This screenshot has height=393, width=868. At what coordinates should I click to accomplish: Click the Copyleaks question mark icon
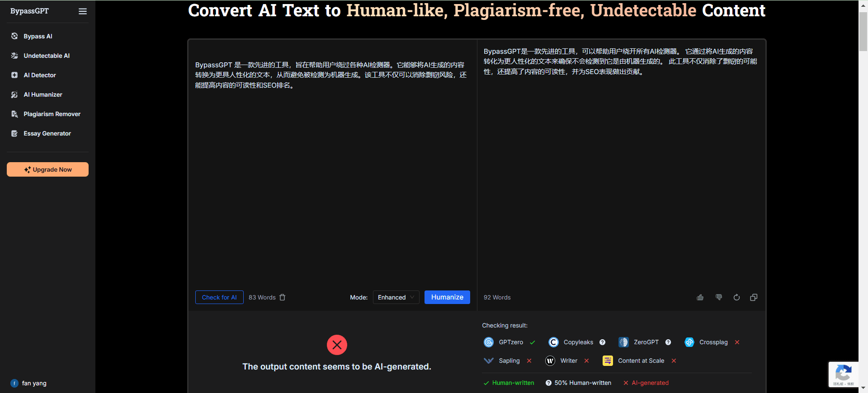click(602, 342)
